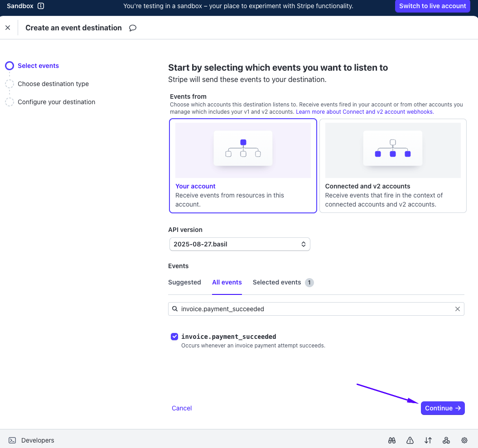Close the Create an event destination dialog
This screenshot has height=448, width=478.
8,28
